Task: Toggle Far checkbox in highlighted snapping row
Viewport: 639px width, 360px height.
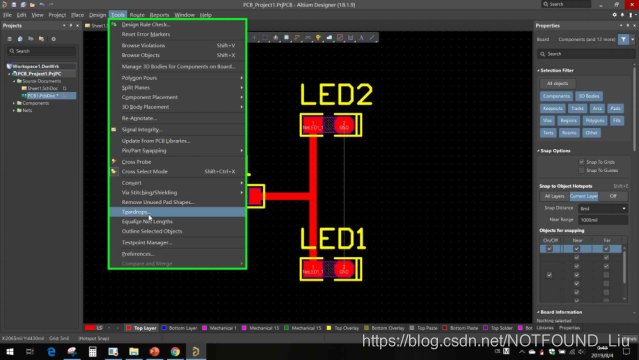Action: [606, 249]
